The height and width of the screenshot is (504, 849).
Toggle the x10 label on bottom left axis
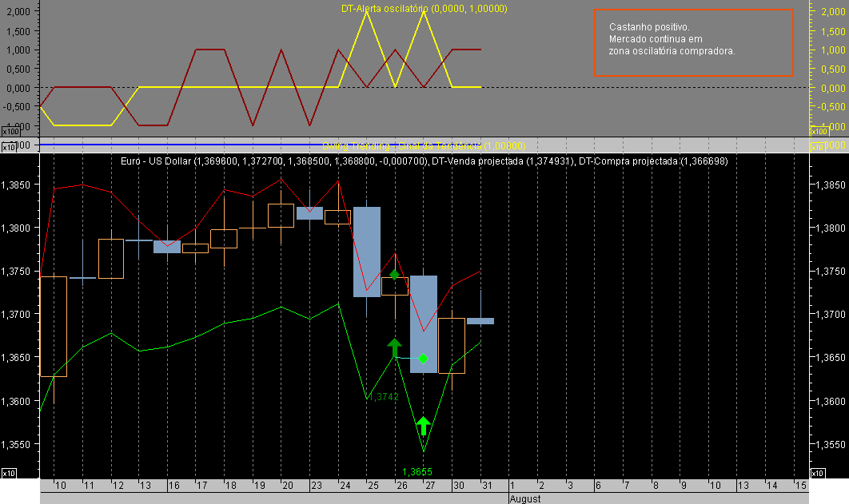tap(10, 472)
